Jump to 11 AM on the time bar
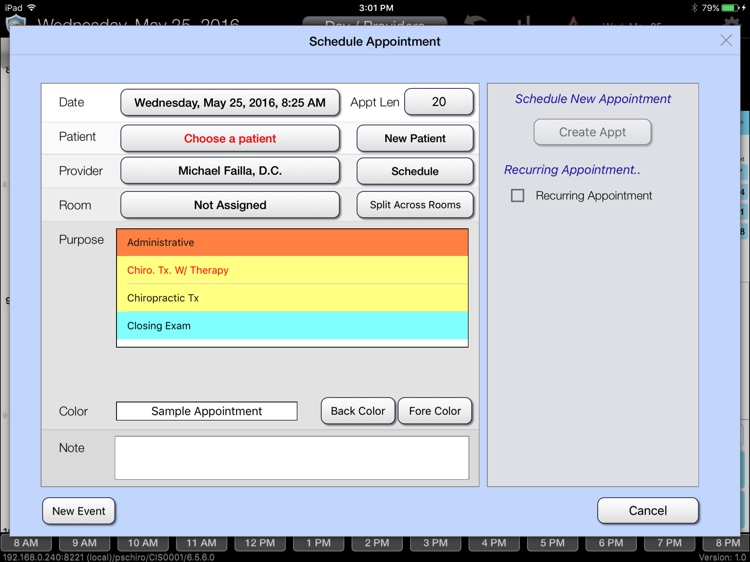 201,543
